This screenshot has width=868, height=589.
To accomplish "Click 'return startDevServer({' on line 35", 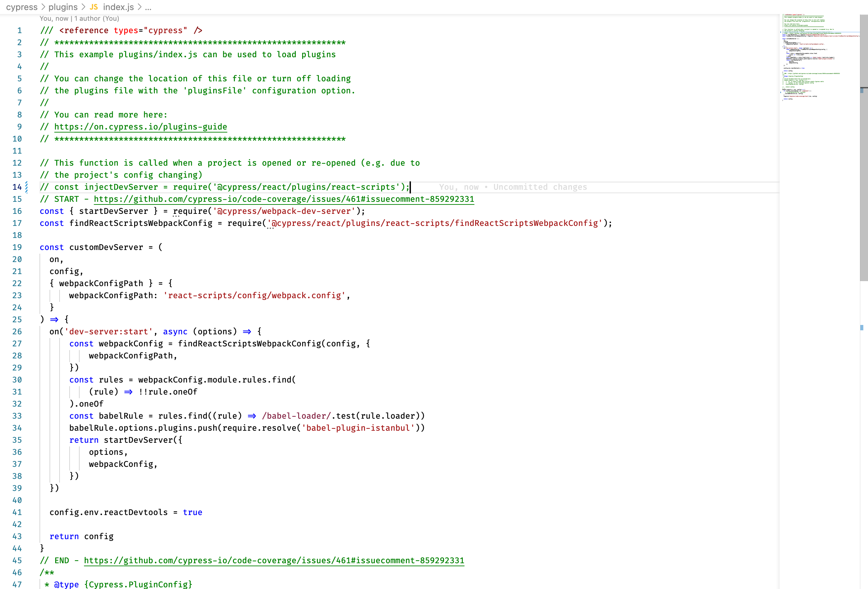I will click(x=125, y=440).
